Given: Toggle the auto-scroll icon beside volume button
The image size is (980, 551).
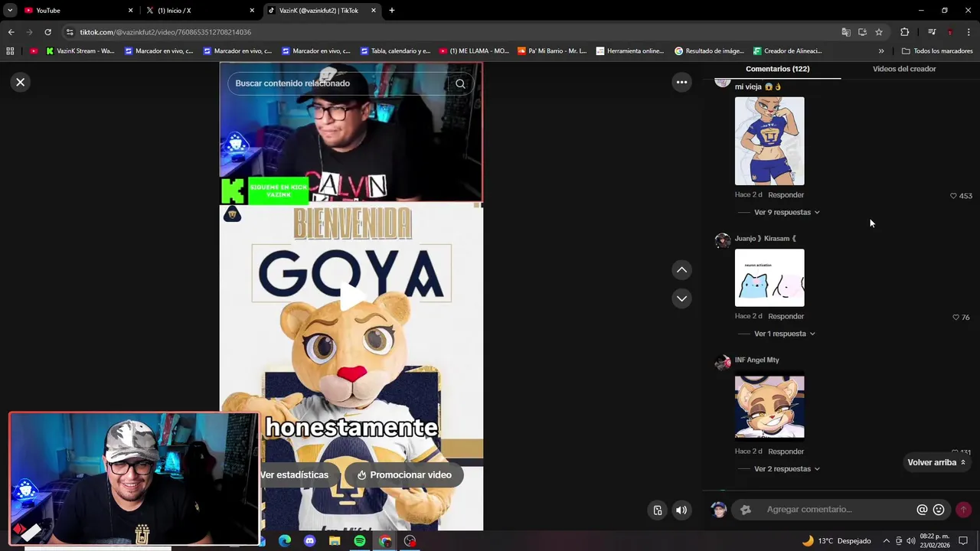Looking at the screenshot, I should 658,510.
